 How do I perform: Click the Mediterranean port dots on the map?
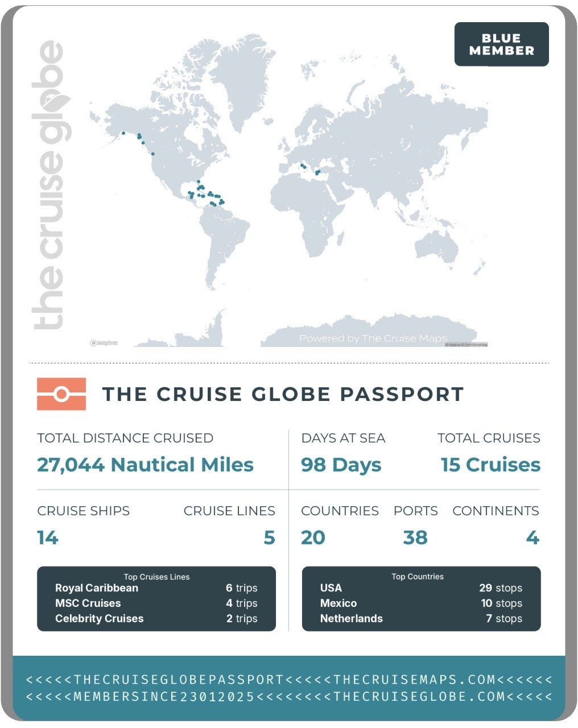point(310,169)
